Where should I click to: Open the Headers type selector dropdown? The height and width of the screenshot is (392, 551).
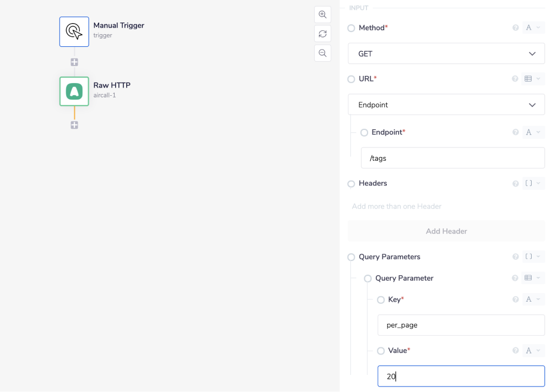(533, 183)
